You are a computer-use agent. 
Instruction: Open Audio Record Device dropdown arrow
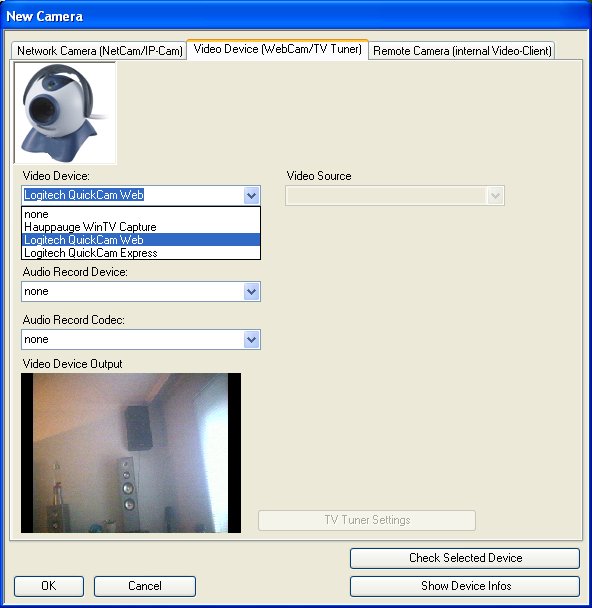point(252,291)
